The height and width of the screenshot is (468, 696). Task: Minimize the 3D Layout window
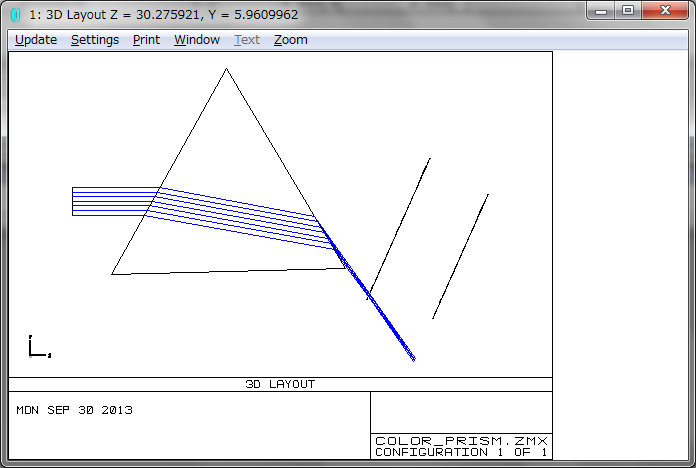coord(601,11)
